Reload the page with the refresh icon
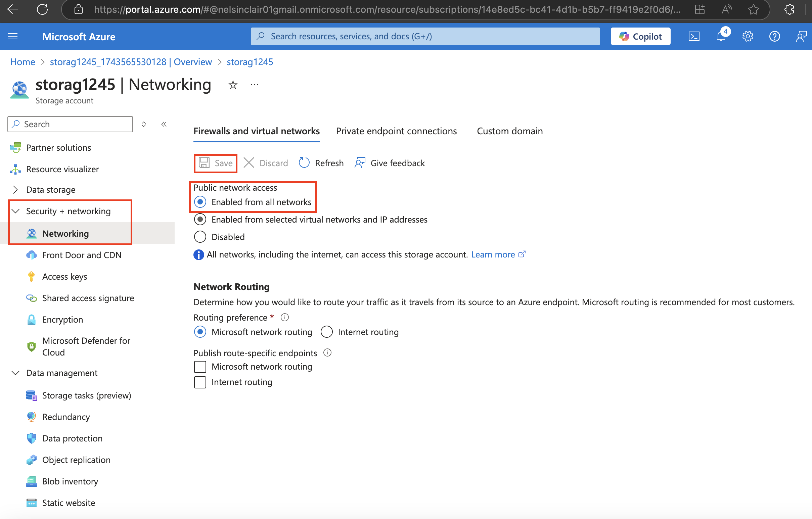This screenshot has width=812, height=519. point(43,9)
